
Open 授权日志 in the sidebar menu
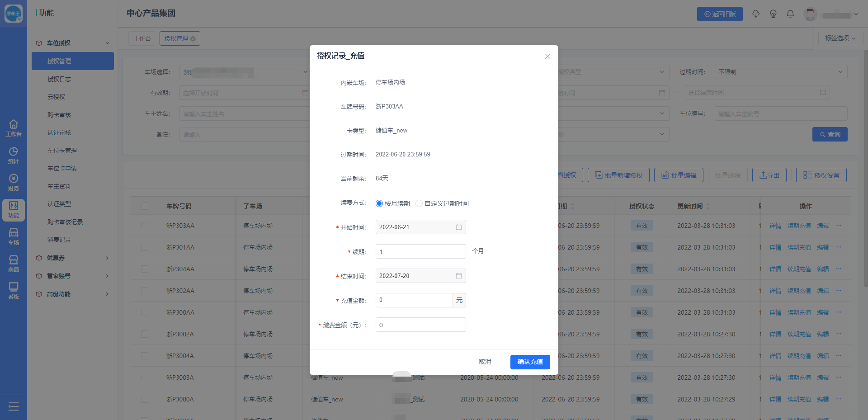pos(59,79)
